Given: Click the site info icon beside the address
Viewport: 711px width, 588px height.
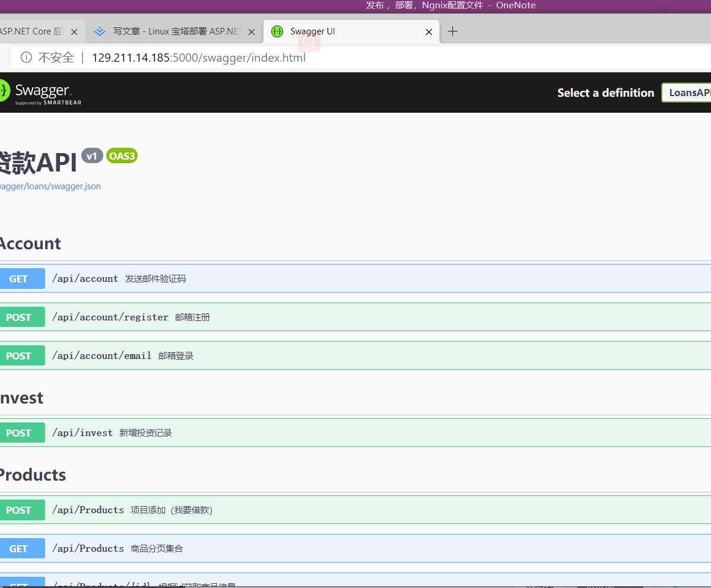Looking at the screenshot, I should [x=26, y=57].
